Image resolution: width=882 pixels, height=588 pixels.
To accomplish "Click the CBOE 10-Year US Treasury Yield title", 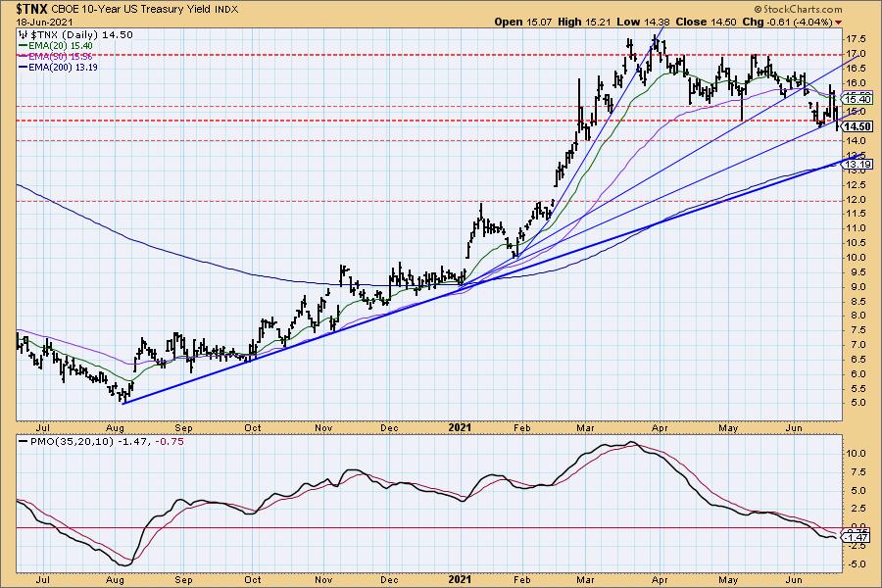I will [130, 10].
